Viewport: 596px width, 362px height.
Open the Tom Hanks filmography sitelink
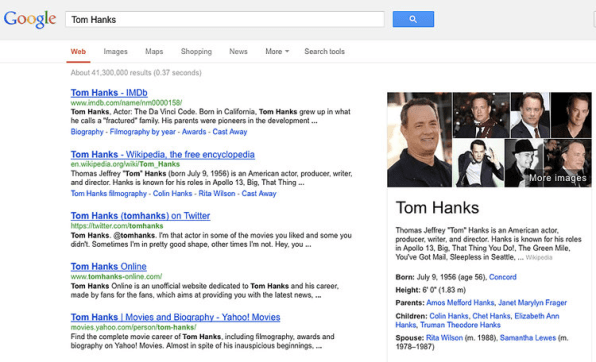click(x=109, y=194)
